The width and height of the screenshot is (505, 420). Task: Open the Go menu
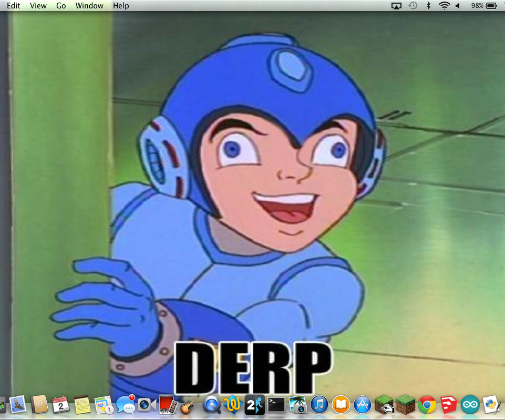tap(61, 5)
